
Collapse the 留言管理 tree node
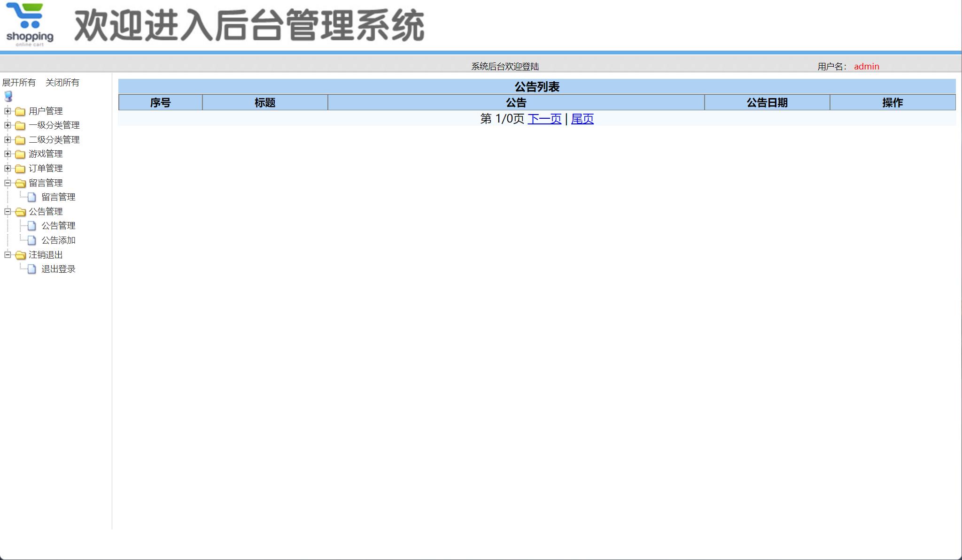coord(7,183)
